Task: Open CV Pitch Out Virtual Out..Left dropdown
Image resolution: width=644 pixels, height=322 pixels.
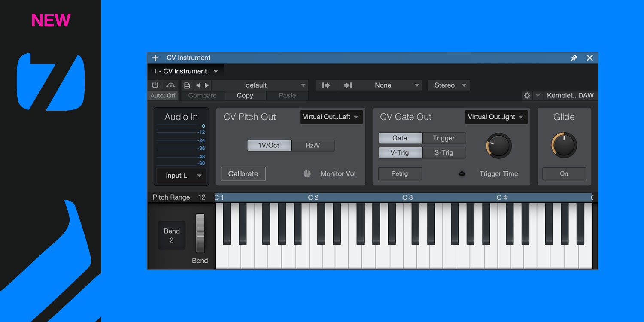Action: coord(331,117)
